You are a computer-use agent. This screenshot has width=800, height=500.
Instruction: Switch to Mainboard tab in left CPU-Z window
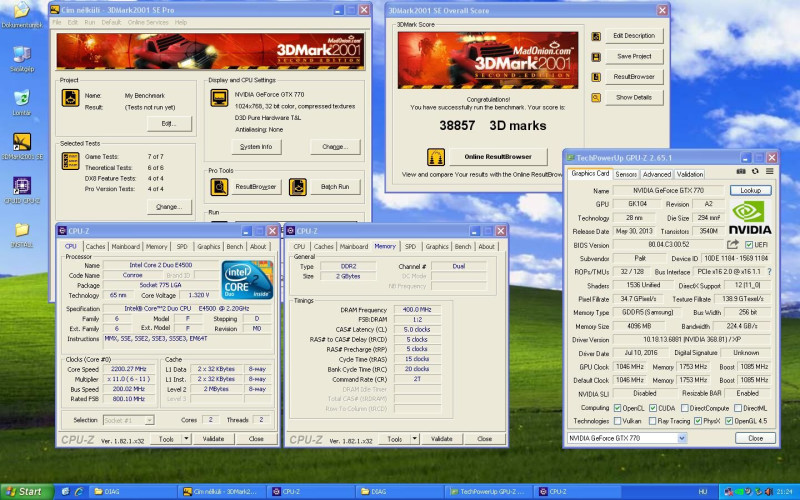126,246
